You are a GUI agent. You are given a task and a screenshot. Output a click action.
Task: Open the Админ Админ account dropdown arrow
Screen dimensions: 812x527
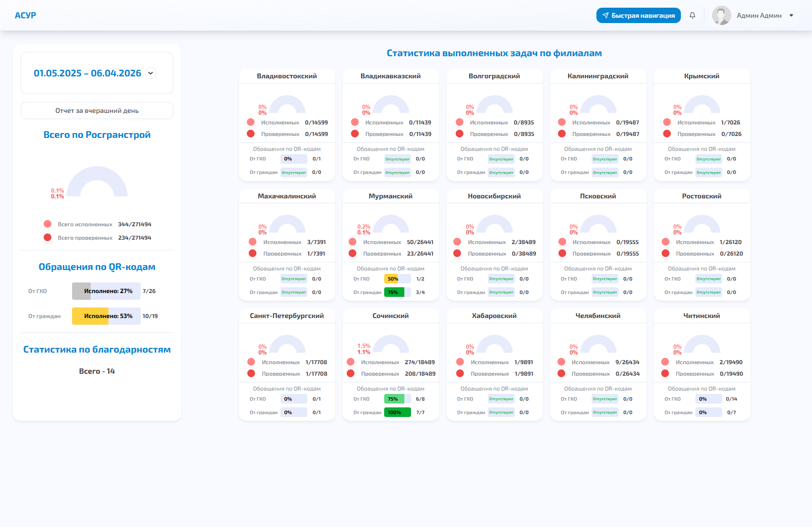point(791,15)
